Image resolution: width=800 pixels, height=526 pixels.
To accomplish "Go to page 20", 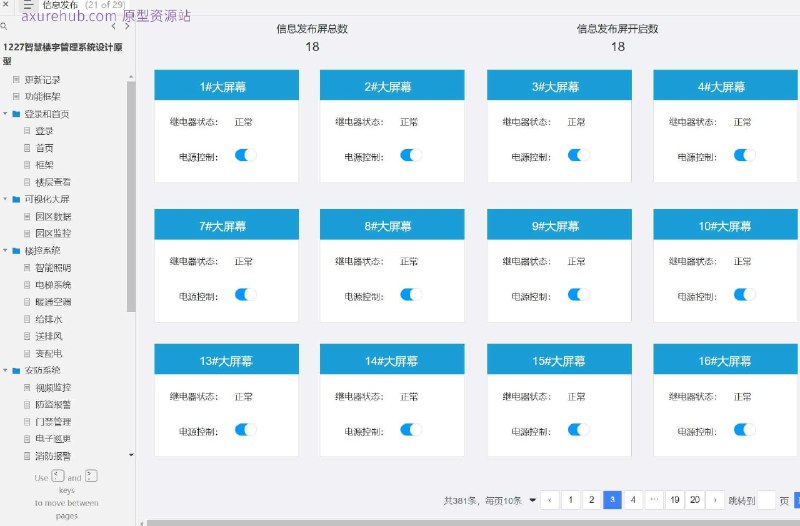I will click(695, 500).
